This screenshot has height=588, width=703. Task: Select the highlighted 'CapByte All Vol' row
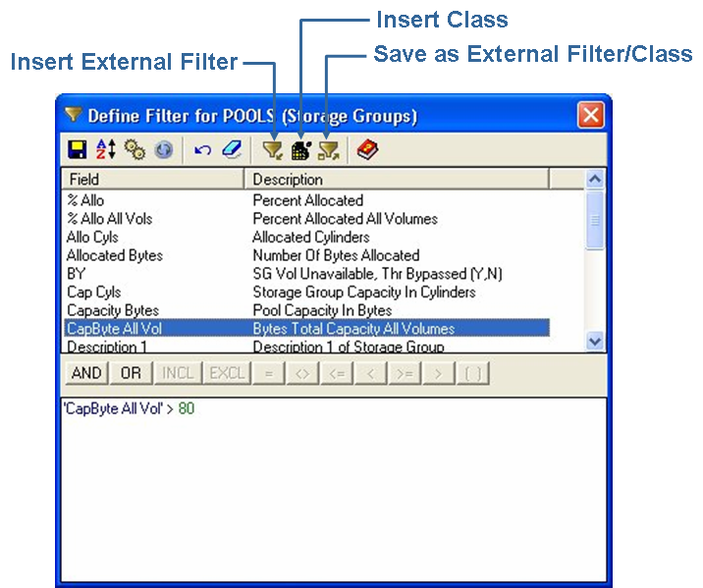(306, 329)
